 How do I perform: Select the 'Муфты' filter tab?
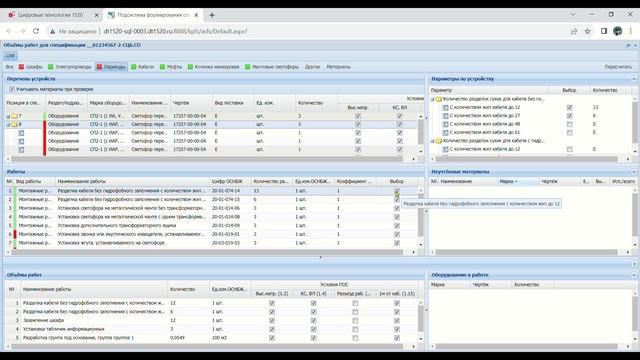171,67
